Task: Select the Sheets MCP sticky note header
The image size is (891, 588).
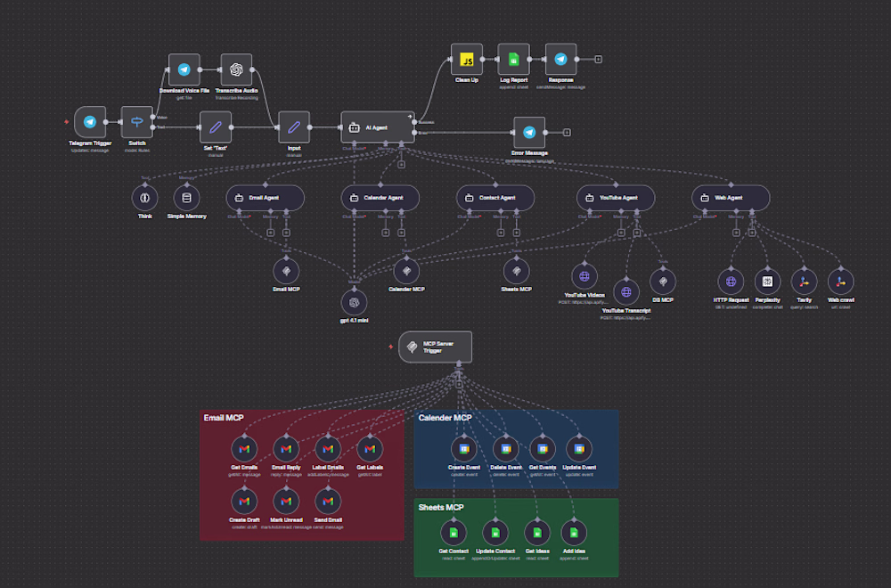Action: click(441, 507)
